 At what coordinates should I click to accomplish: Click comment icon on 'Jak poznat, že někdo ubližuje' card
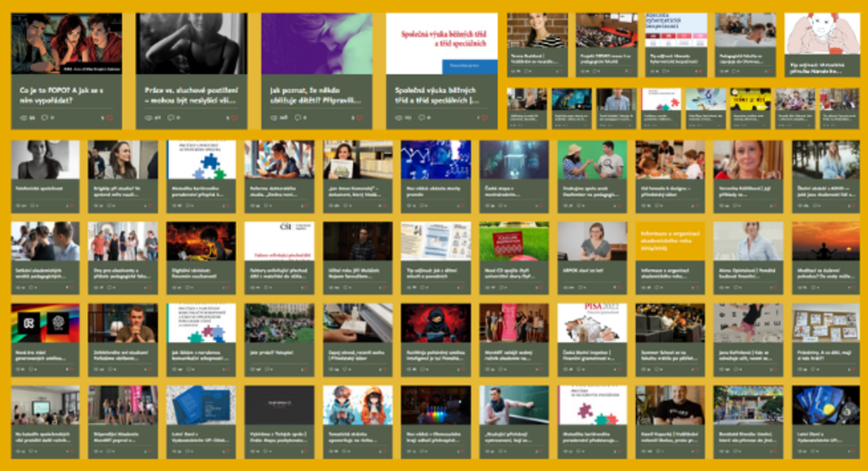[x=297, y=118]
